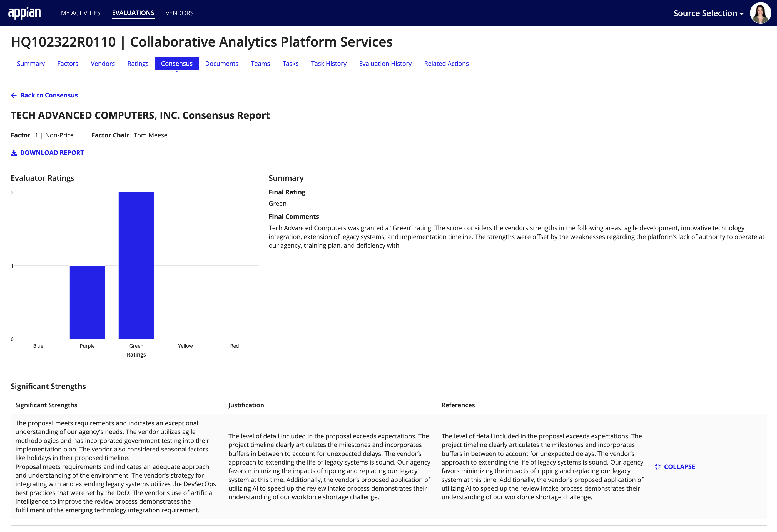This screenshot has height=532, width=777.
Task: Click the Red label on the chart axis
Action: click(234, 346)
